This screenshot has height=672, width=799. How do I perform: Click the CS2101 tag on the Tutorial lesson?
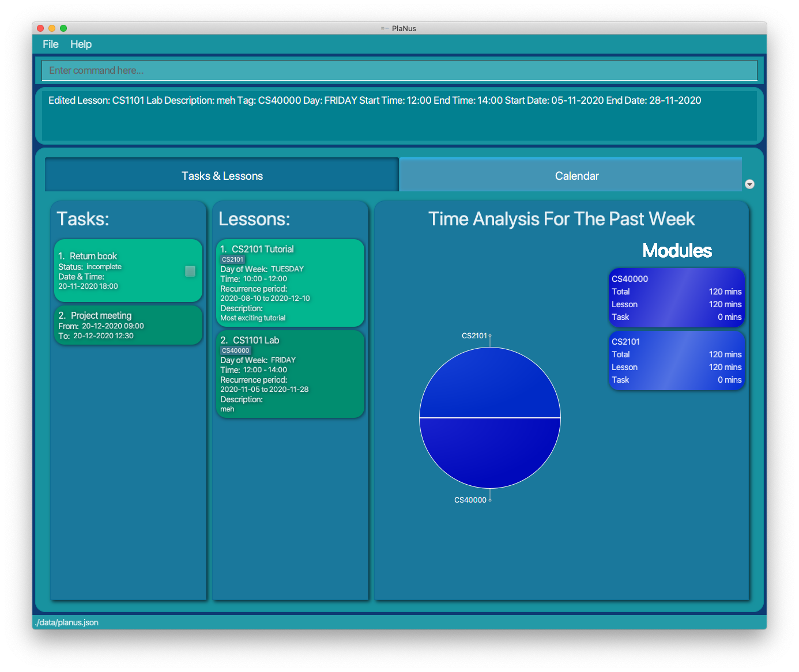(x=233, y=259)
